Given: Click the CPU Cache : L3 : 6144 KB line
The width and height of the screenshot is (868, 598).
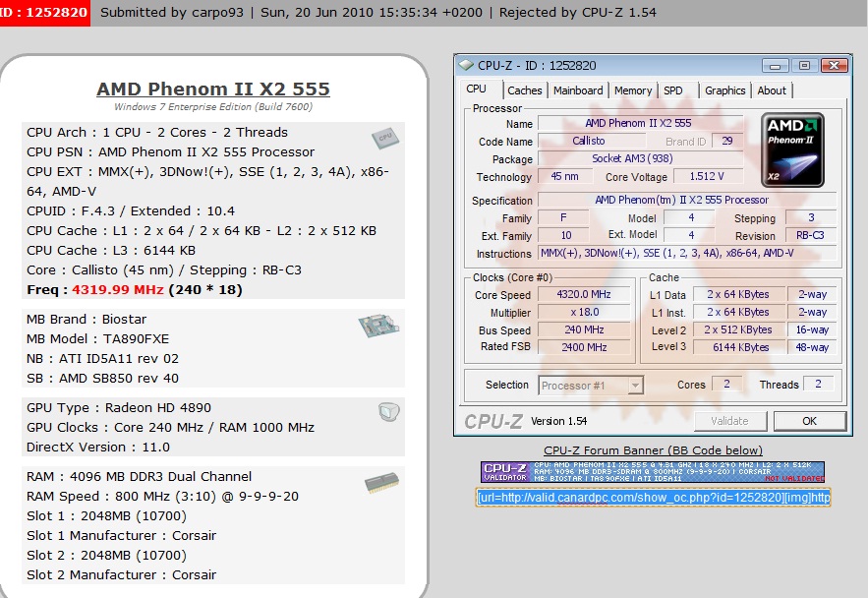Looking at the screenshot, I should point(111,250).
